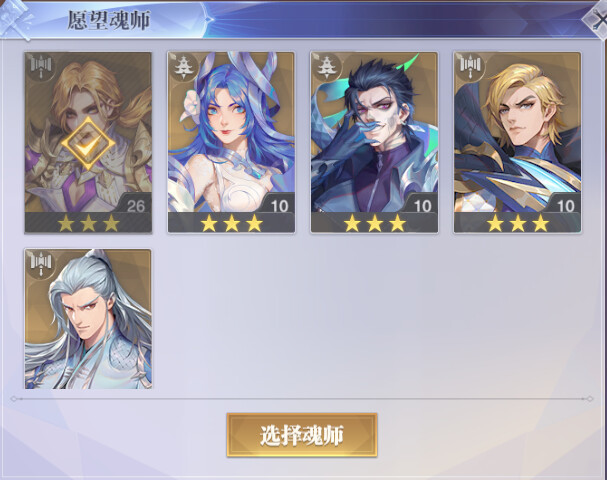Click class icon on the selected armored card
607x480 pixels.
click(x=41, y=67)
